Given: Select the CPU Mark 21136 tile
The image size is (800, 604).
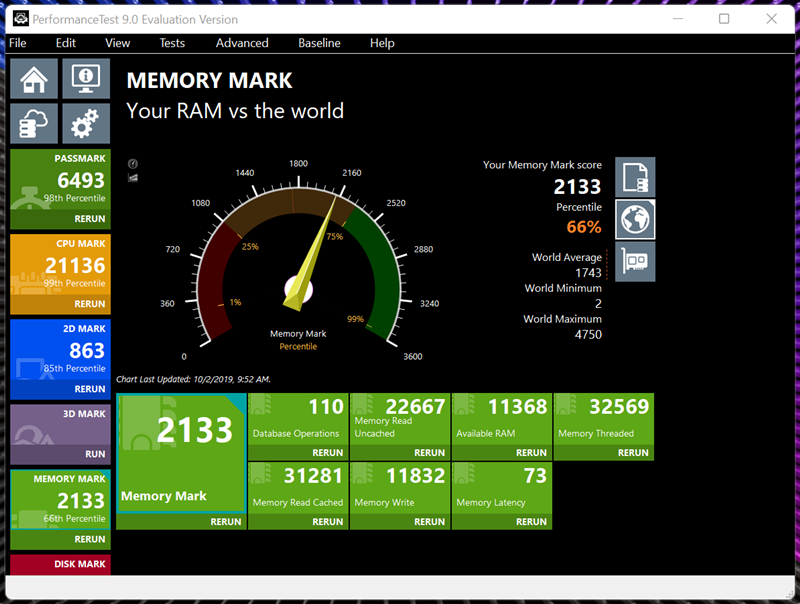Looking at the screenshot, I should click(x=60, y=265).
